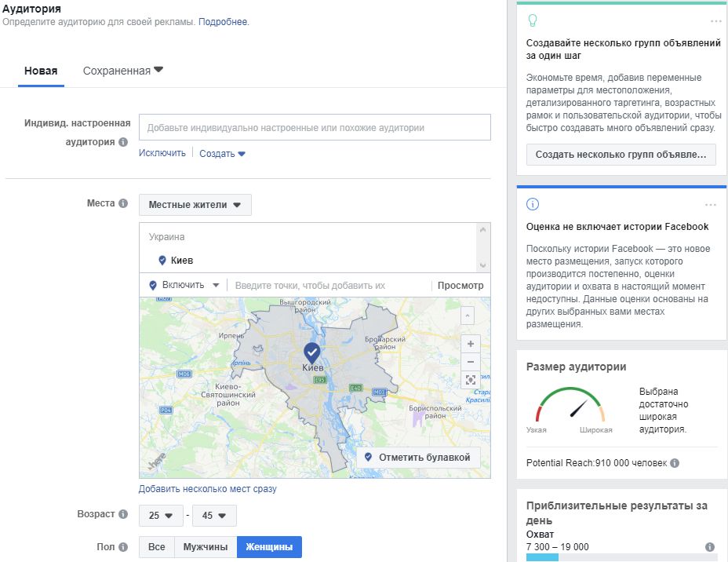Click the Kyiv map pin marker
The height and width of the screenshot is (562, 728).
[313, 351]
